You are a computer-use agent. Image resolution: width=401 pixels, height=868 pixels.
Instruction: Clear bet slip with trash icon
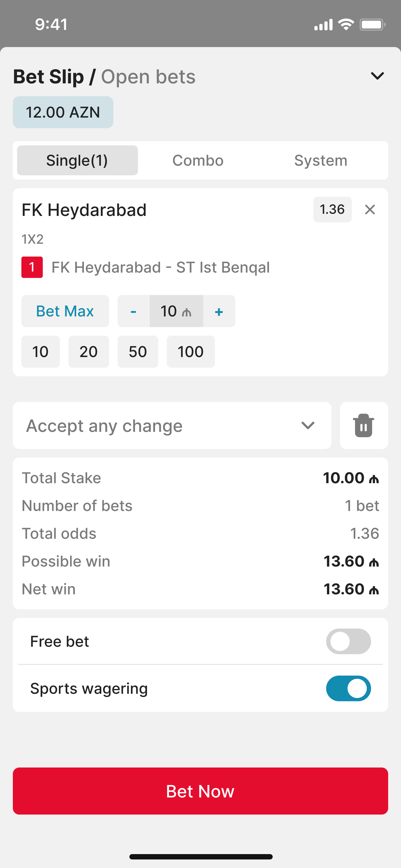364,425
